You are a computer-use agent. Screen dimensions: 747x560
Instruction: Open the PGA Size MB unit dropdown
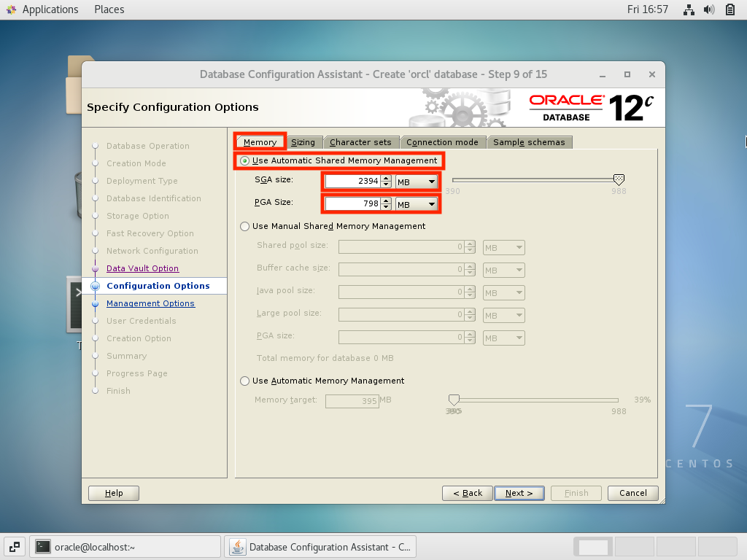(417, 204)
